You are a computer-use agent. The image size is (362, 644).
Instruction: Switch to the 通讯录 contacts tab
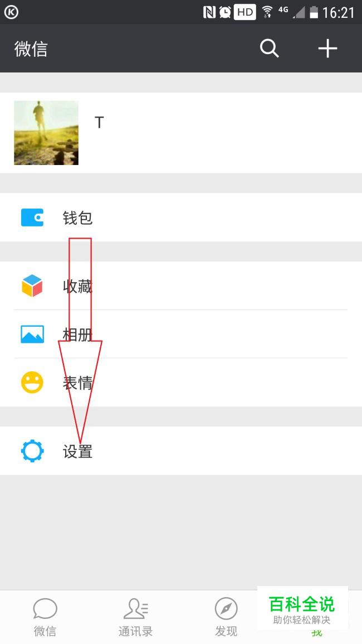pyautogui.click(x=135, y=617)
